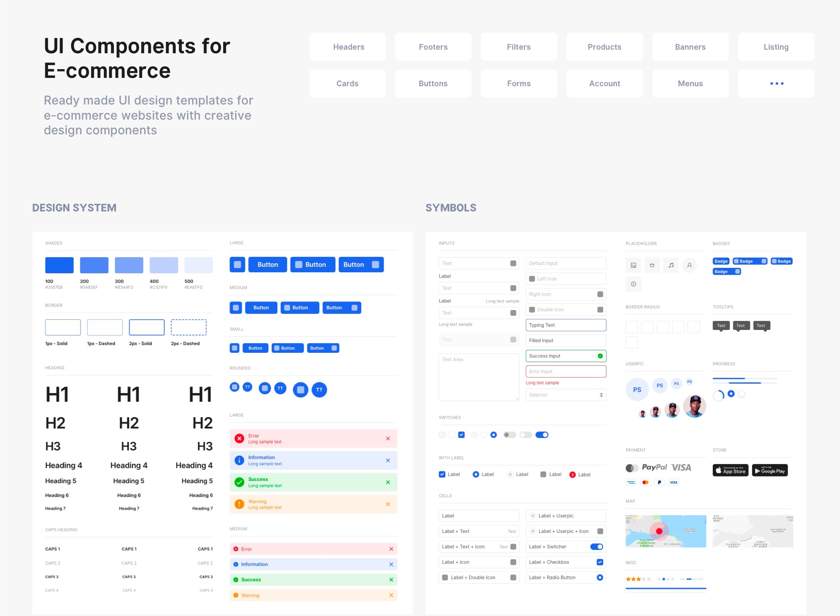Screen dimensions: 840x616
Task: Toggle the blue ON switch in Switches
Action: [x=542, y=435]
